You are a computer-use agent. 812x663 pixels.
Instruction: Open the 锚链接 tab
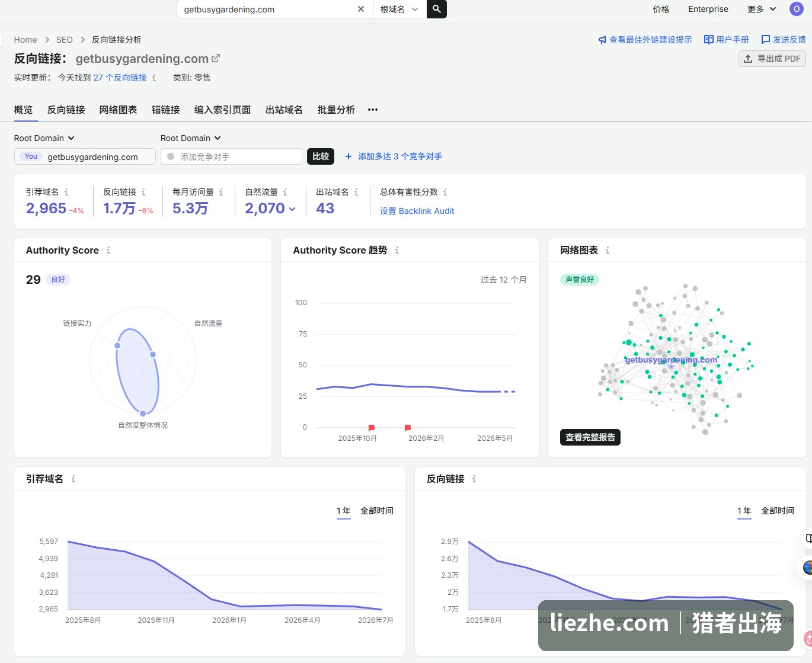(166, 110)
